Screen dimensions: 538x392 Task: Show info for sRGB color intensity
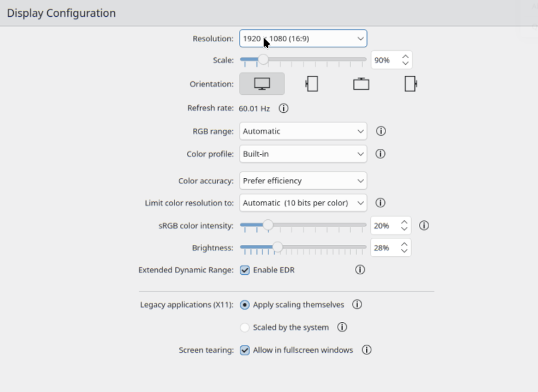424,225
